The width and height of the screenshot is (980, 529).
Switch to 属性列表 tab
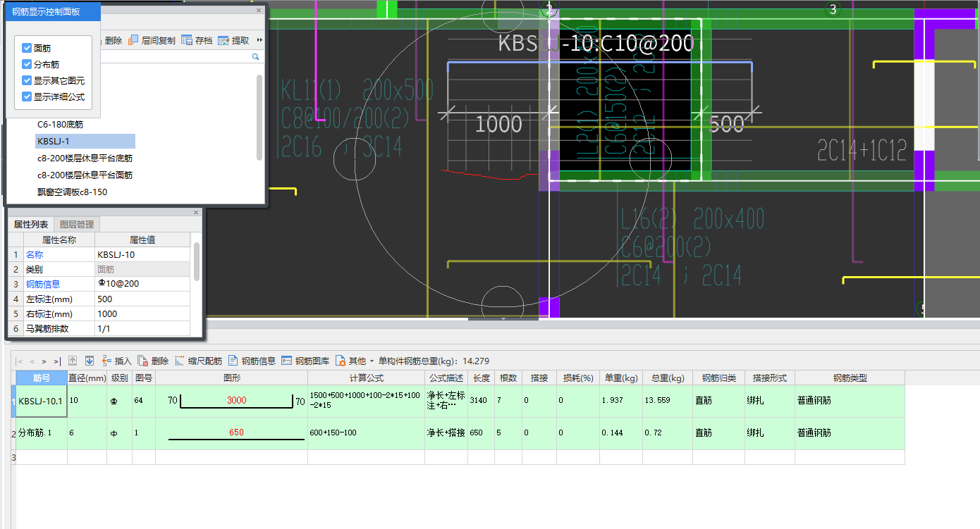[x=31, y=224]
